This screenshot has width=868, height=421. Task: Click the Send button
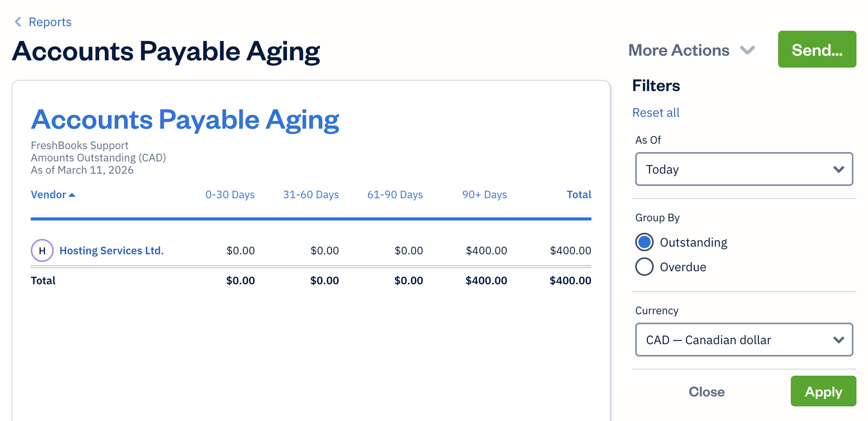coord(817,49)
